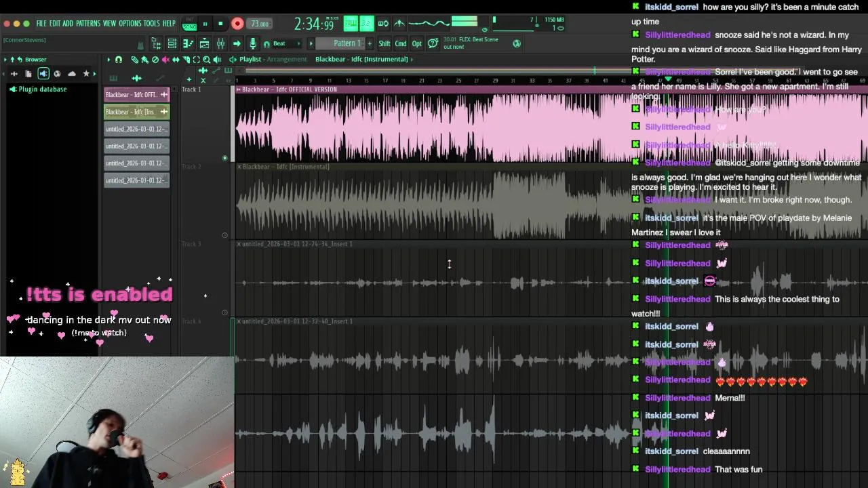Toggle loop recording button

[383, 24]
